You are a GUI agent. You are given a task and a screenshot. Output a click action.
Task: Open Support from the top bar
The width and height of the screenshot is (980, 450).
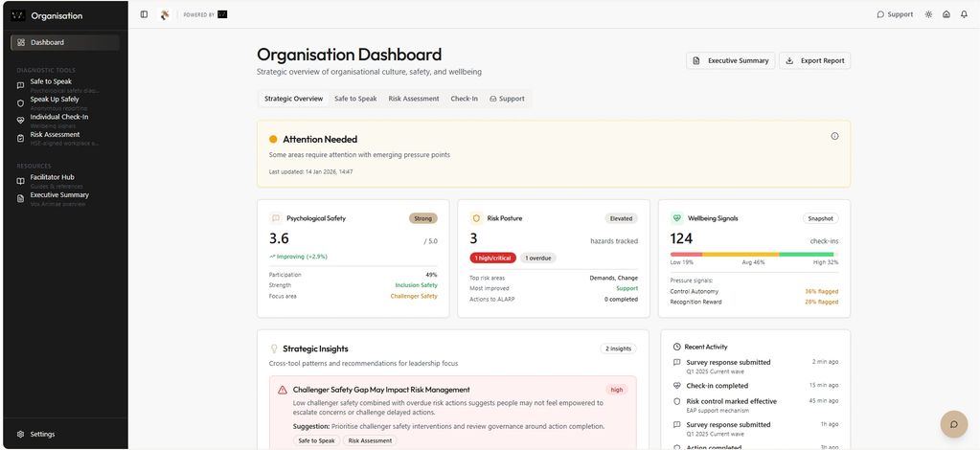click(895, 14)
